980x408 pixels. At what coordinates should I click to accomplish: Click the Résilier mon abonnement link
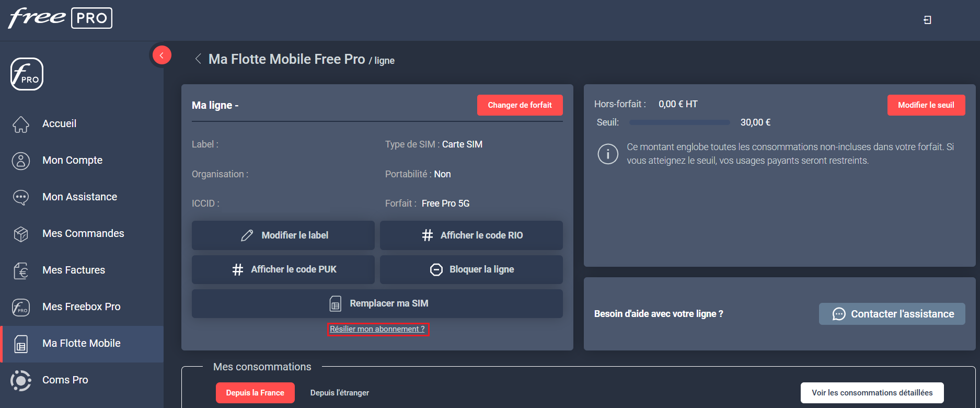point(377,329)
